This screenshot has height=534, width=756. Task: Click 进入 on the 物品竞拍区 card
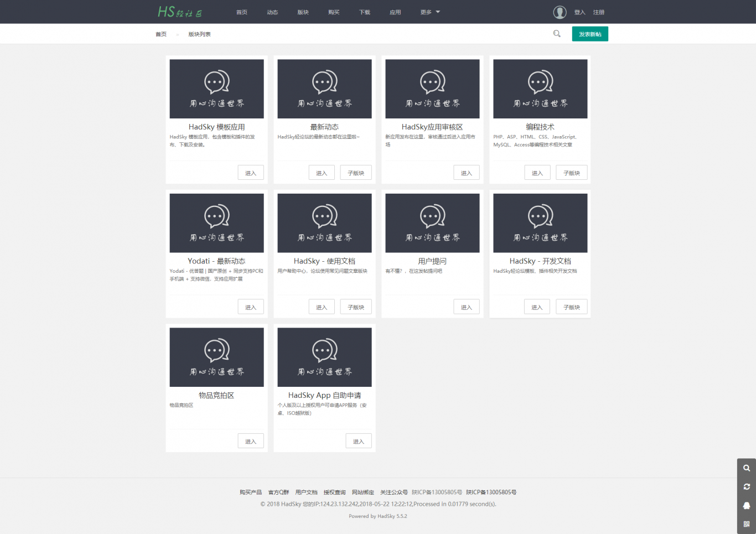(x=251, y=441)
